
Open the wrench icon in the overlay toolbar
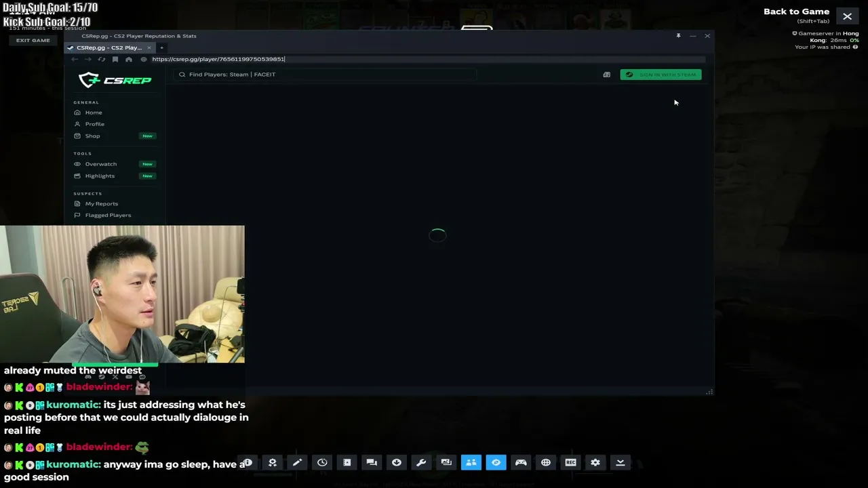pos(421,462)
